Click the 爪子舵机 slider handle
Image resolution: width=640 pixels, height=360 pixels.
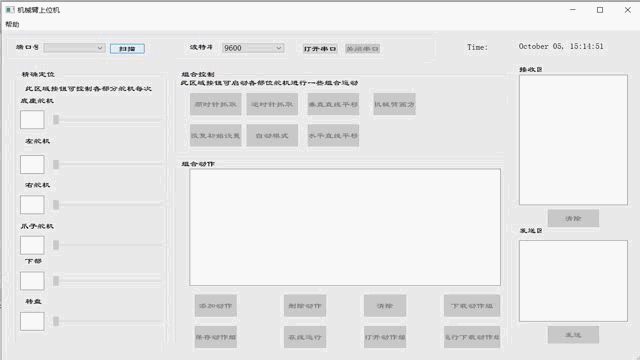coord(56,245)
